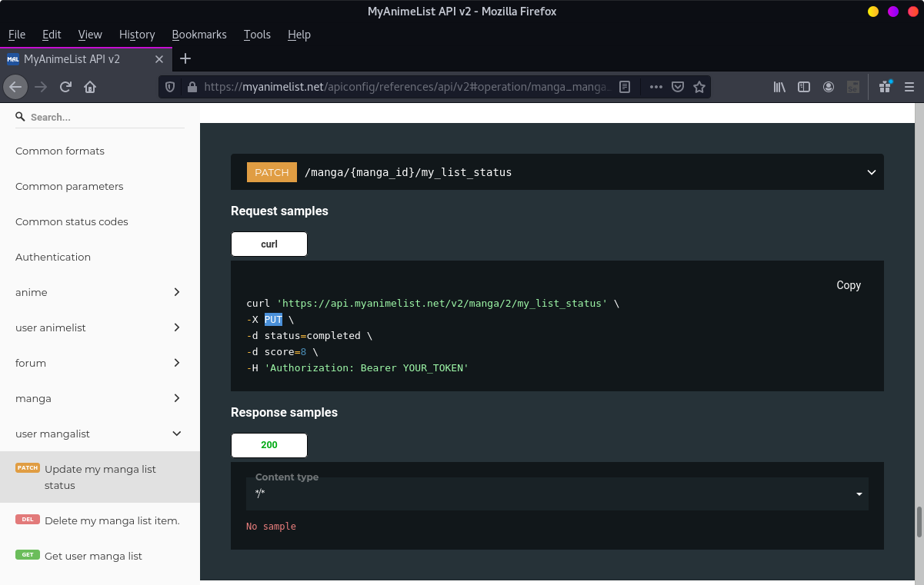The width and height of the screenshot is (924, 585).
Task: Select the curl request sample tab
Action: click(269, 244)
